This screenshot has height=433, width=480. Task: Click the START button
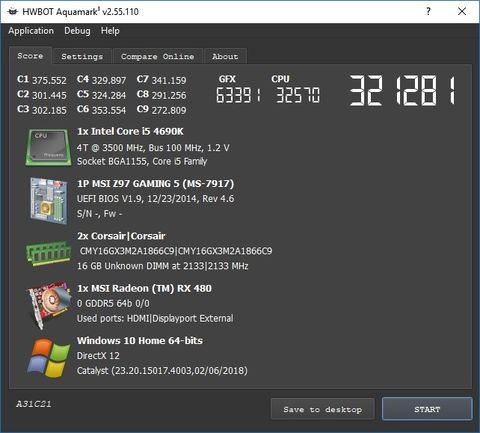pyautogui.click(x=427, y=409)
